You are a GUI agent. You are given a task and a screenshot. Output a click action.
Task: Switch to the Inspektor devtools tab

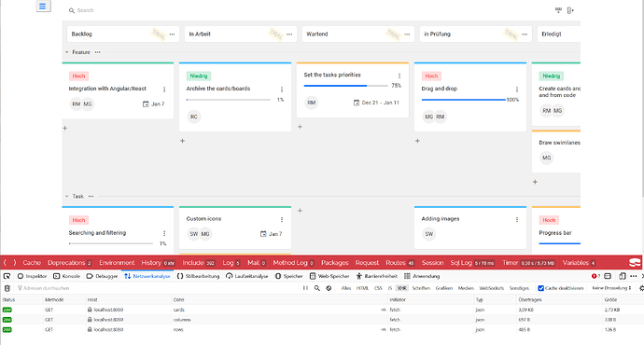32,276
